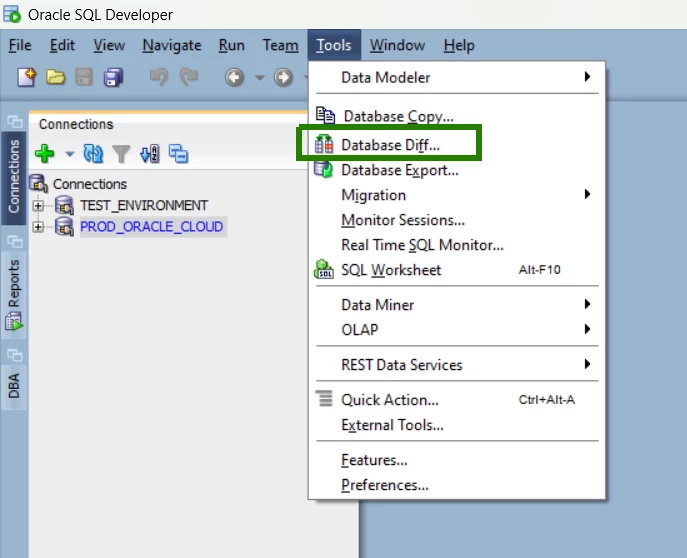Close the Tools menu
The width and height of the screenshot is (687, 558).
tap(334, 45)
